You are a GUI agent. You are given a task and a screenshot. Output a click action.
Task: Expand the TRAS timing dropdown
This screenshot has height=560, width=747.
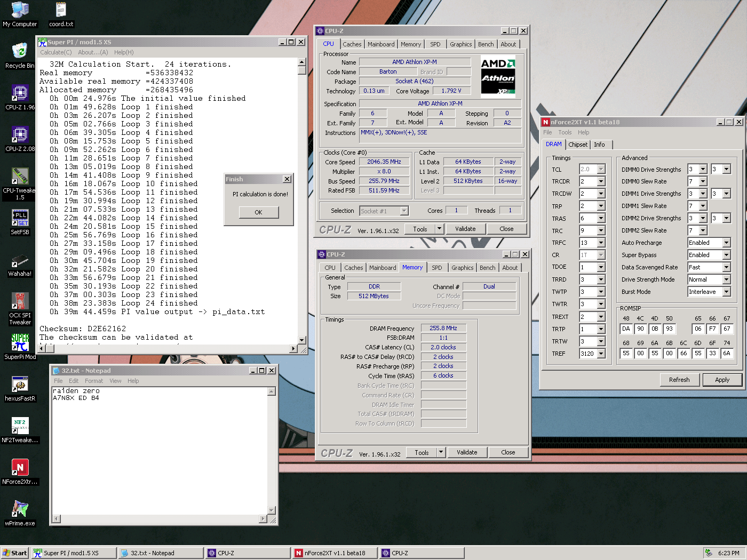click(x=601, y=219)
